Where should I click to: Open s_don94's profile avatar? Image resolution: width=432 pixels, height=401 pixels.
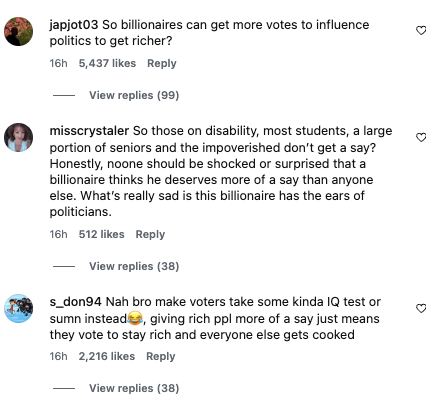point(18,308)
